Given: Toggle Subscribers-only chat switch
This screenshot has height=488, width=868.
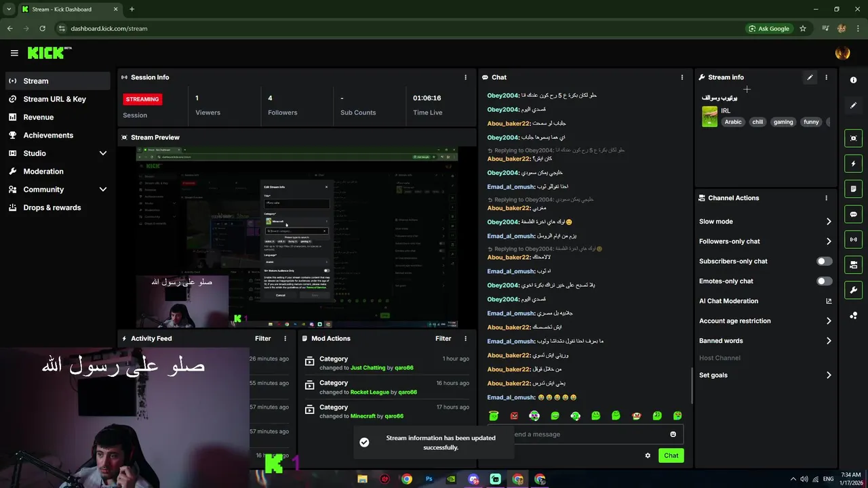Looking at the screenshot, I should point(824,261).
